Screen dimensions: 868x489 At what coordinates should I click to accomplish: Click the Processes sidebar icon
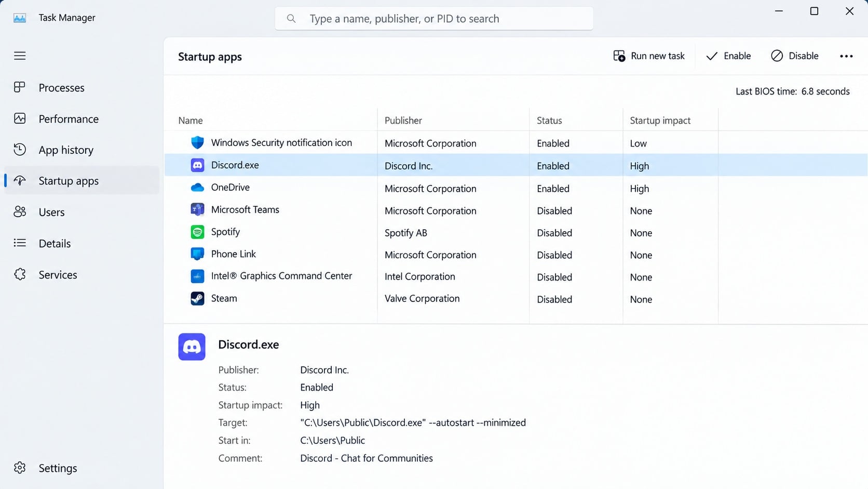coord(20,87)
